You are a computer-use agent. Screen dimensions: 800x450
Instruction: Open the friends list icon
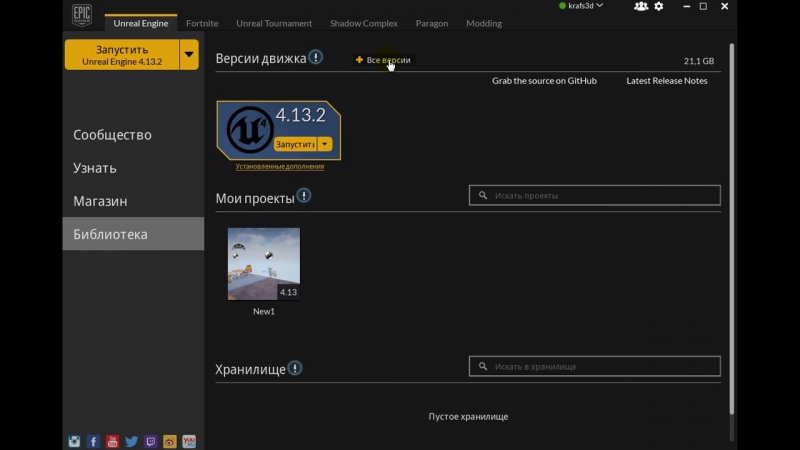click(640, 6)
